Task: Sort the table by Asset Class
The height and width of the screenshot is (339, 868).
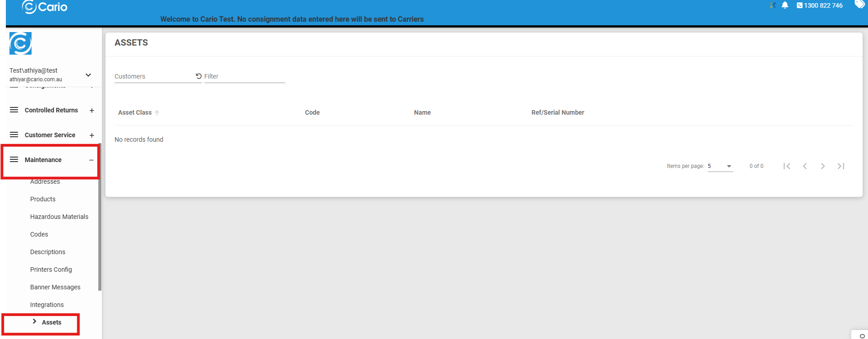Action: pos(135,112)
